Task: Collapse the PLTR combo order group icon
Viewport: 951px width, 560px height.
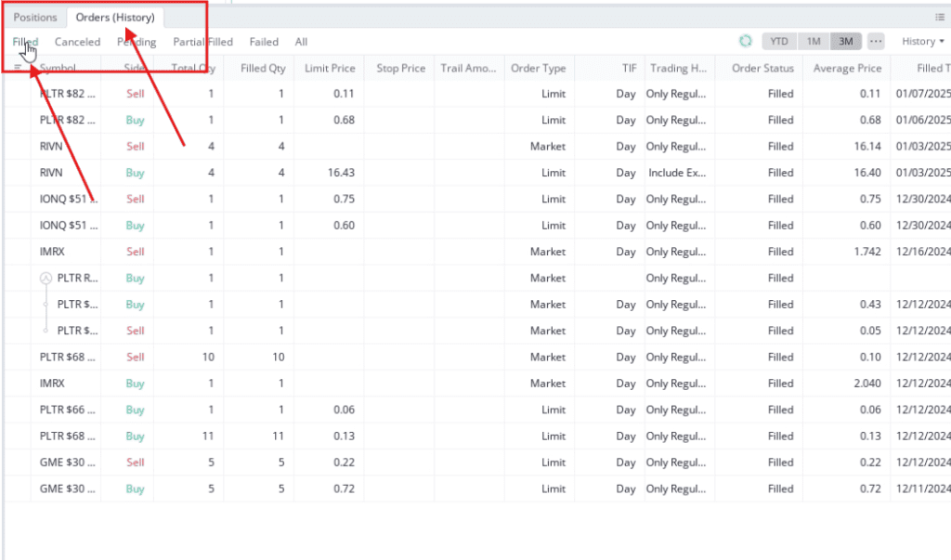Action: tap(45, 279)
